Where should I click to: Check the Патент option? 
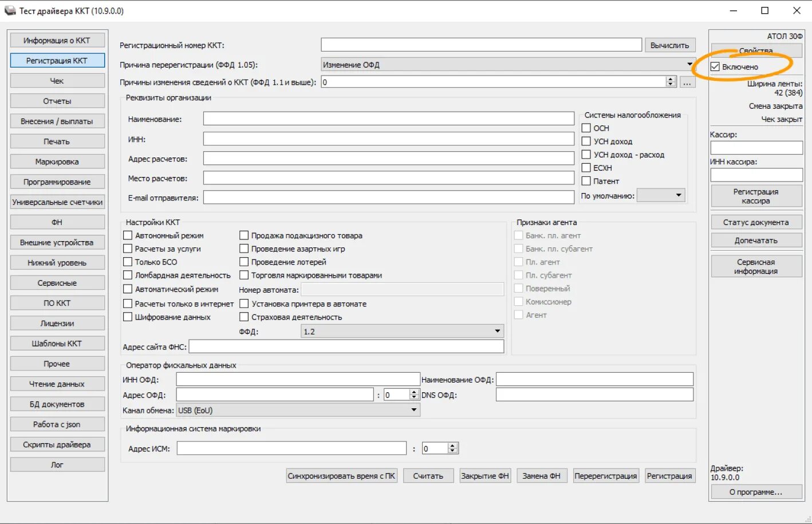(586, 181)
